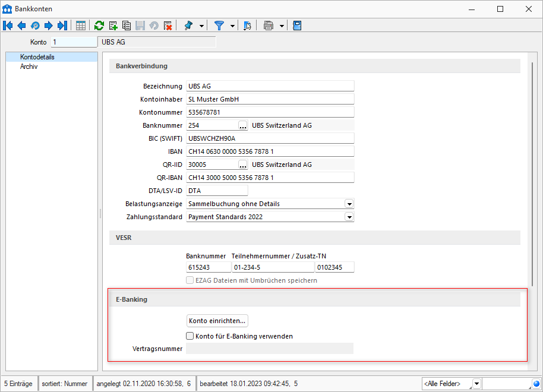Open lookup button next to QR-IID 30005
Image resolution: width=543 pixels, height=392 pixels.
pos(243,165)
